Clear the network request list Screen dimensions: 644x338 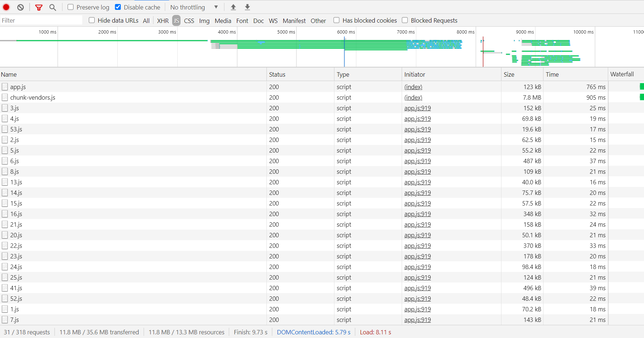(x=20, y=7)
